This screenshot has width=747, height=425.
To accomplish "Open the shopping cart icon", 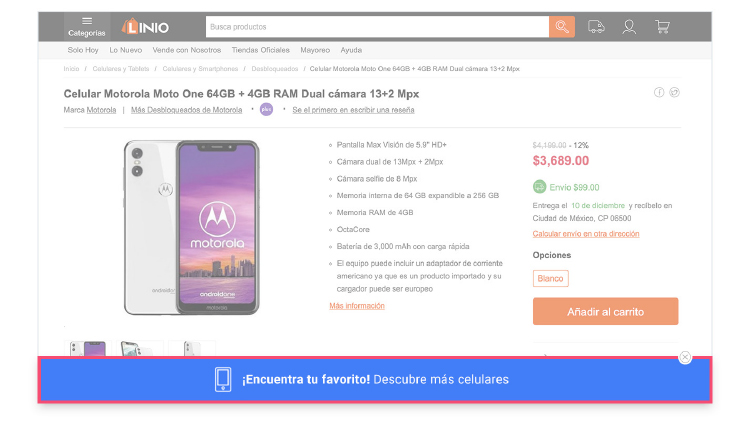I will pyautogui.click(x=662, y=27).
